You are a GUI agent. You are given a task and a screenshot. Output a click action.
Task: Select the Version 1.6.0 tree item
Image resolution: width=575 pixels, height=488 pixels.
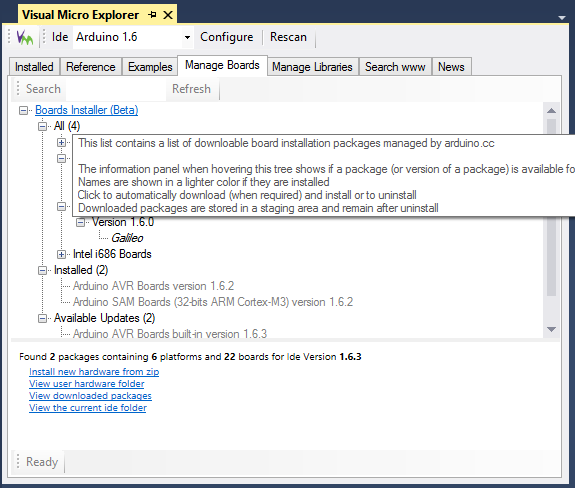[x=122, y=222]
